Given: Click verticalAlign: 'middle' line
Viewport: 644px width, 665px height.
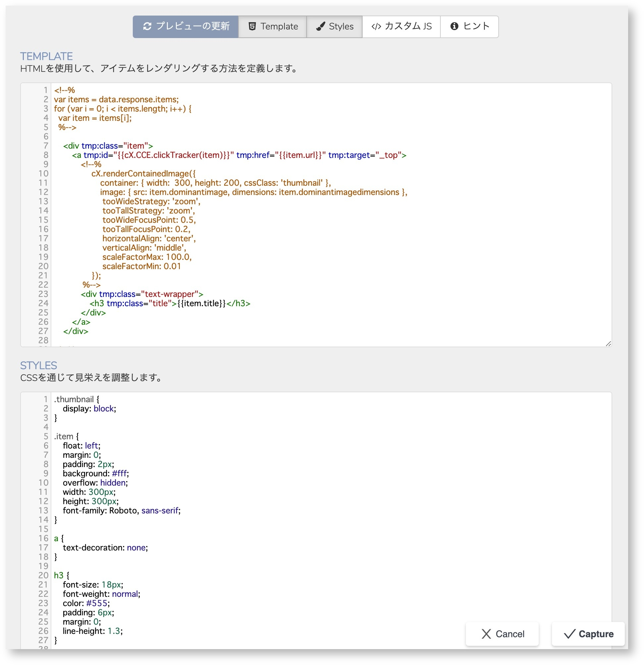Looking at the screenshot, I should (144, 248).
